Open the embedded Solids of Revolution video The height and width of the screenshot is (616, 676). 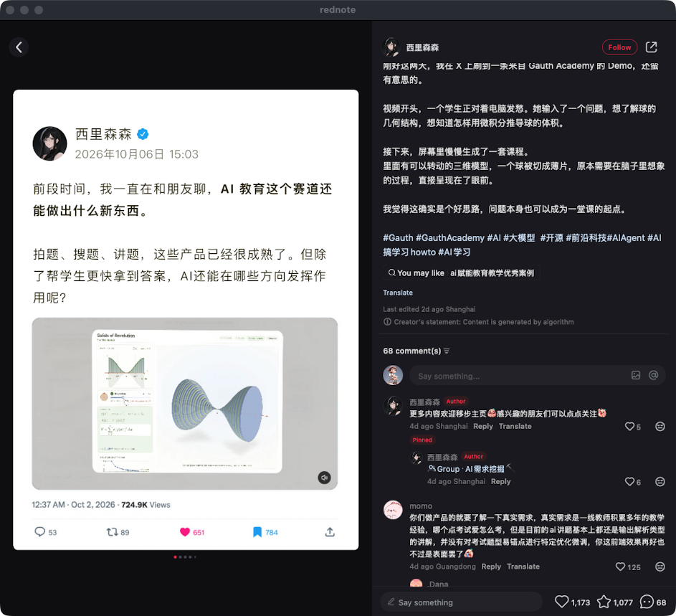tap(184, 404)
